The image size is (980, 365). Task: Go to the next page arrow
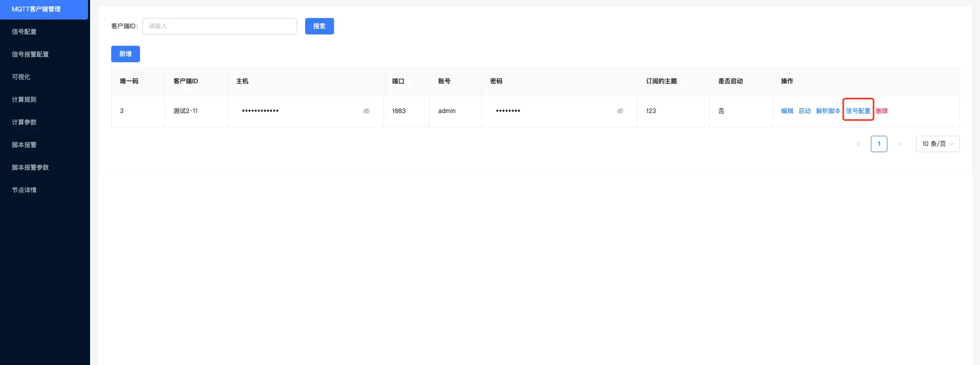point(900,144)
